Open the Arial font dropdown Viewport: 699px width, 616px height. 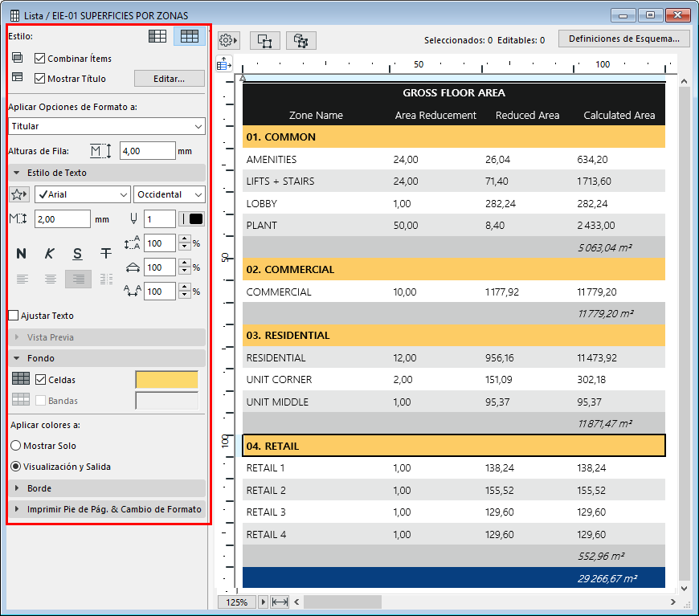pos(82,194)
